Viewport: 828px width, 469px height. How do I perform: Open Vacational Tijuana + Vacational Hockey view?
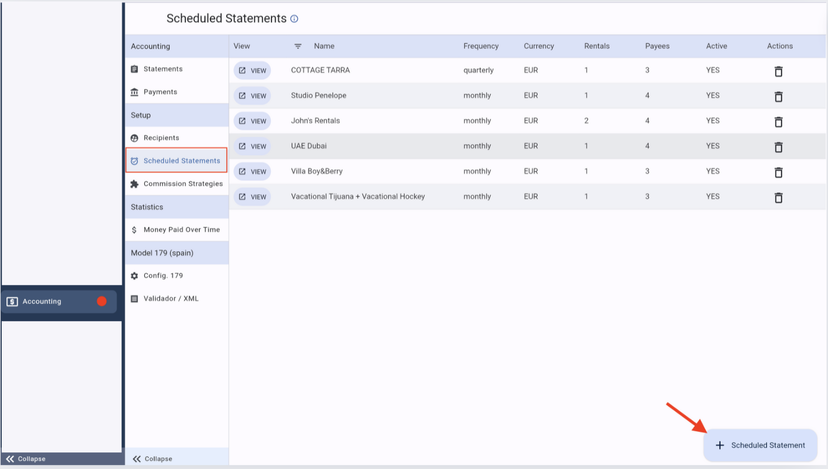252,197
